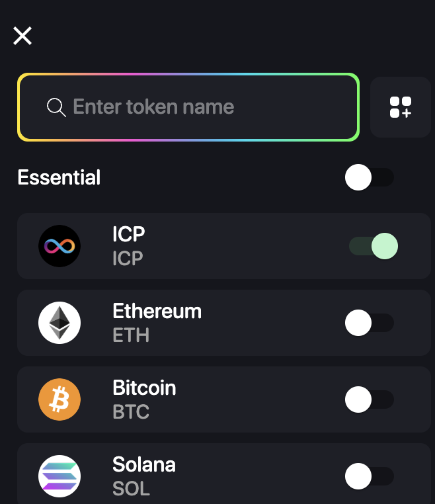
Task: Click the orange Bitcoin logo
Action: pos(59,399)
